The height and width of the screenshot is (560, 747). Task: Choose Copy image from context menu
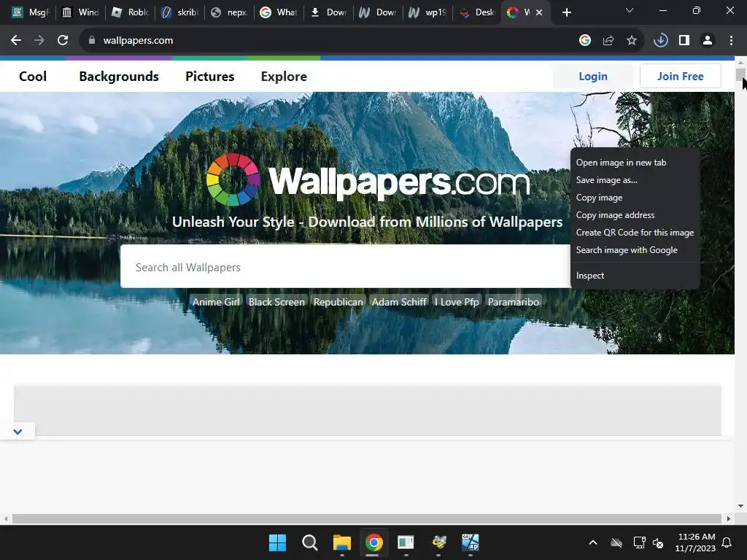tap(635, 198)
